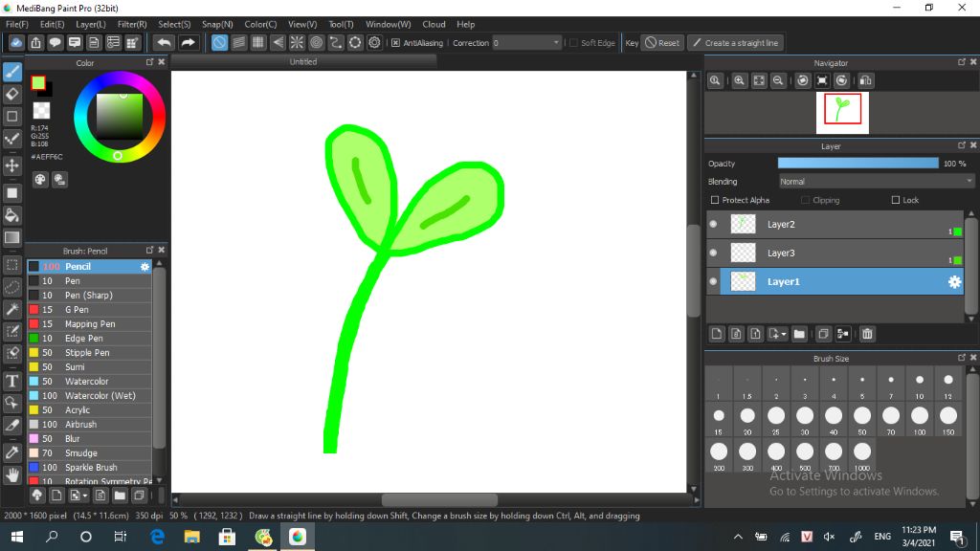Click the foreground color swatch
980x551 pixels.
pyautogui.click(x=38, y=82)
